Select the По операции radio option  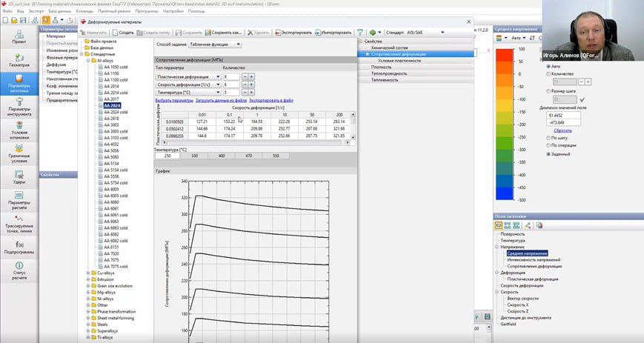point(548,145)
